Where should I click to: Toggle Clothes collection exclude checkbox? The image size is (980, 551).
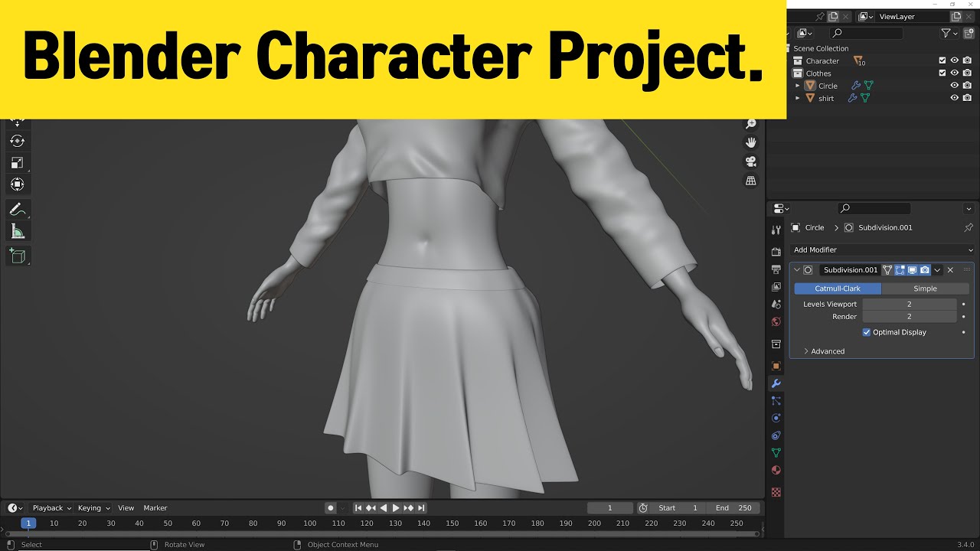(x=942, y=73)
